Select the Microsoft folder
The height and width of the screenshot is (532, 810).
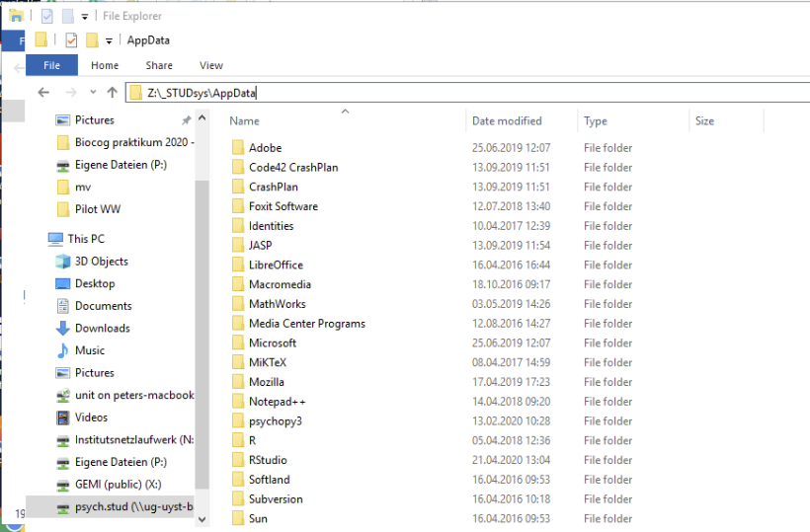pyautogui.click(x=273, y=343)
